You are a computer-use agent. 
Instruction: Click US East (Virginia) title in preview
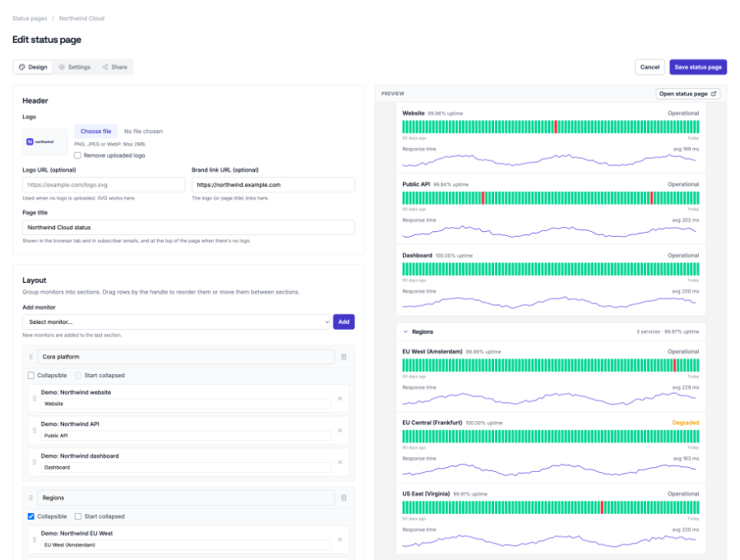[426, 494]
